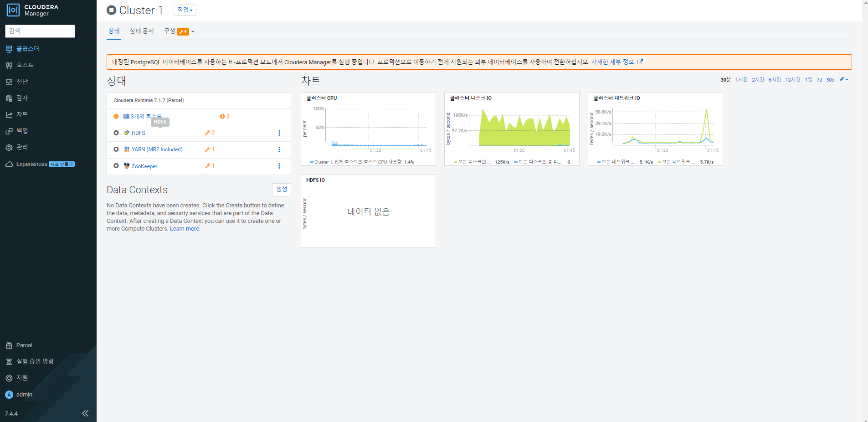Collapse the sidebar with double-chevron icon
868x422 pixels.
(x=85, y=413)
